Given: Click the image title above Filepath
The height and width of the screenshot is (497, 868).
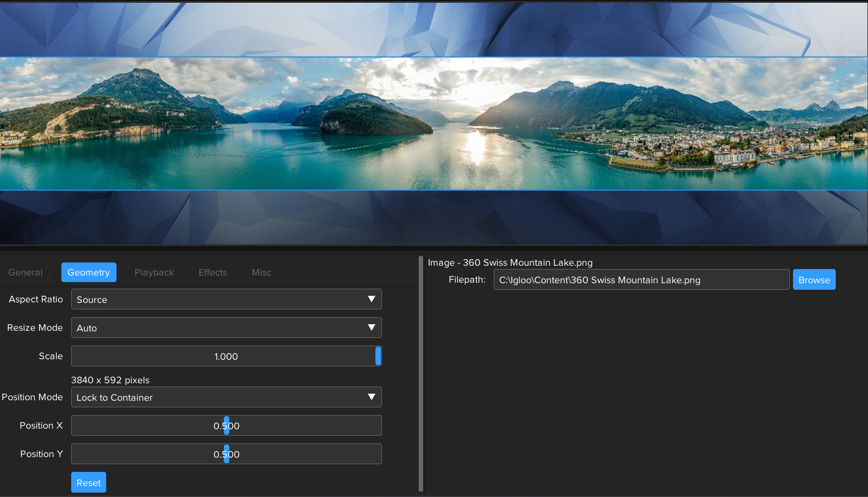Looking at the screenshot, I should point(510,263).
